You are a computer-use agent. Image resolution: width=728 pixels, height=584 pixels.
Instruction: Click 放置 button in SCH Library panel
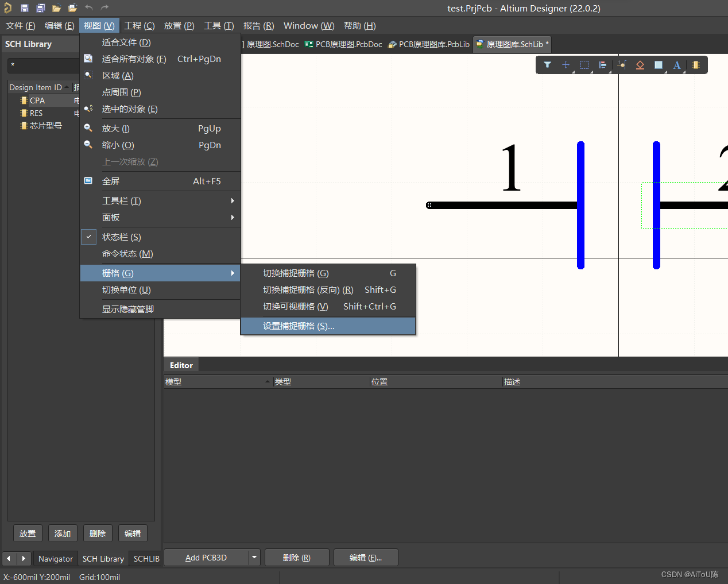tap(28, 533)
